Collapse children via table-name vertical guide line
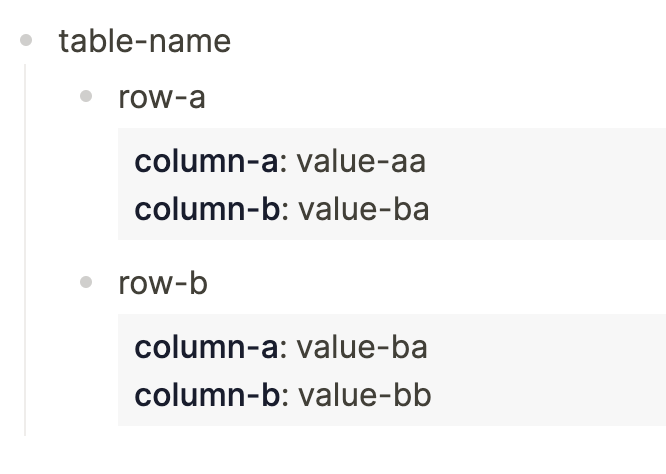Image resolution: width=666 pixels, height=474 pixels. (25, 250)
